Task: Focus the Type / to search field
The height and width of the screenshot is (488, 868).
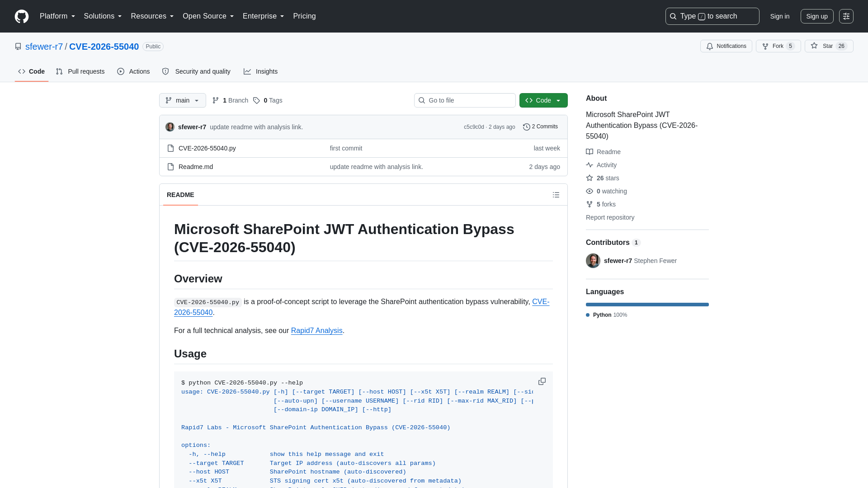Action: pos(712,16)
